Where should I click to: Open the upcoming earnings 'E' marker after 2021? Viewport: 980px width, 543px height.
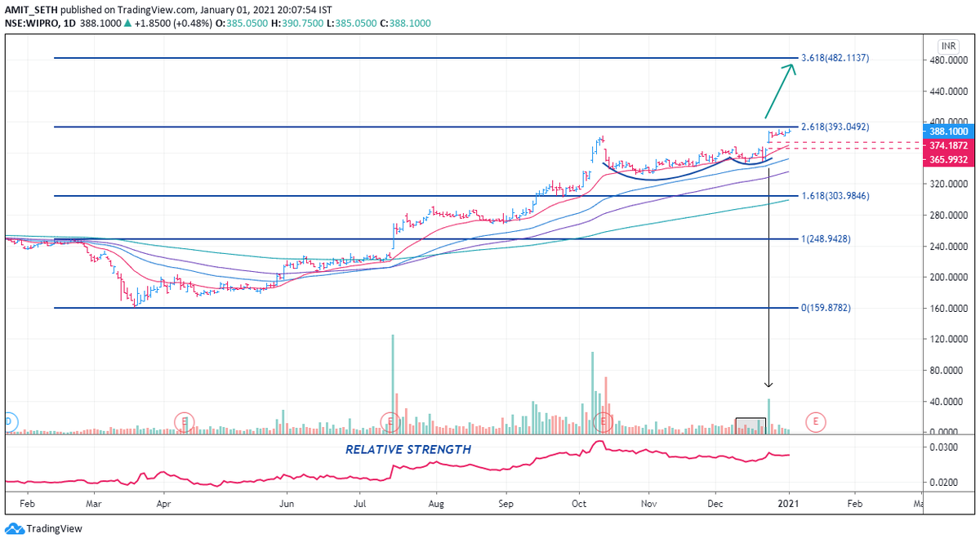click(814, 422)
